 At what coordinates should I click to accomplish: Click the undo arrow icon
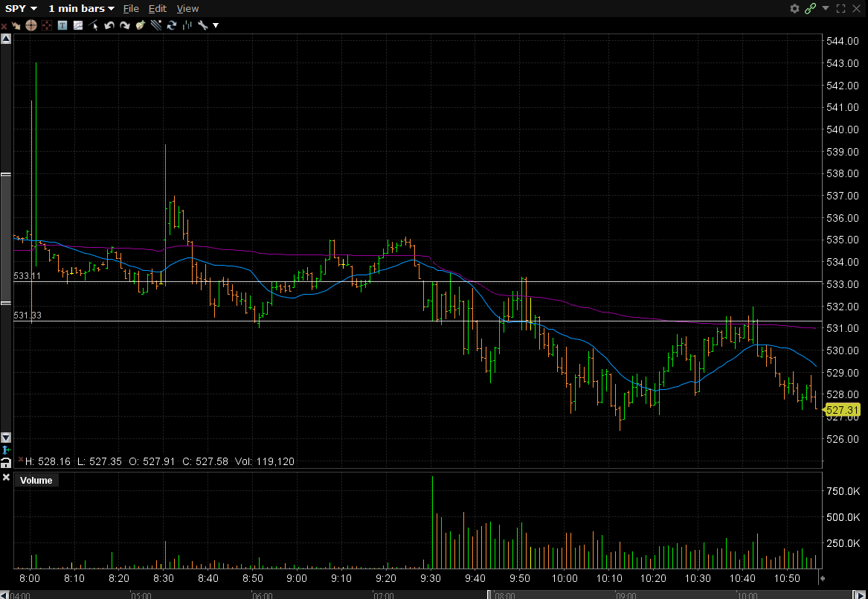click(x=109, y=25)
